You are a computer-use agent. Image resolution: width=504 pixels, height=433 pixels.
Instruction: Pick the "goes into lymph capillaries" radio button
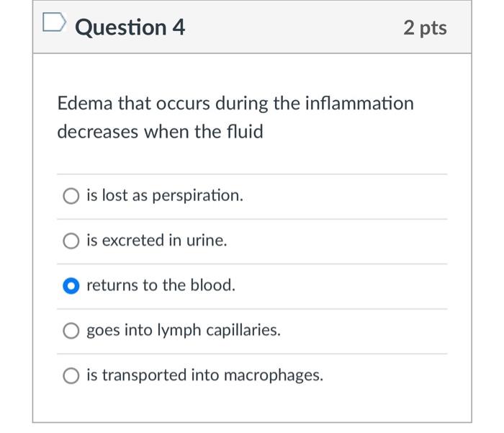[71, 331]
